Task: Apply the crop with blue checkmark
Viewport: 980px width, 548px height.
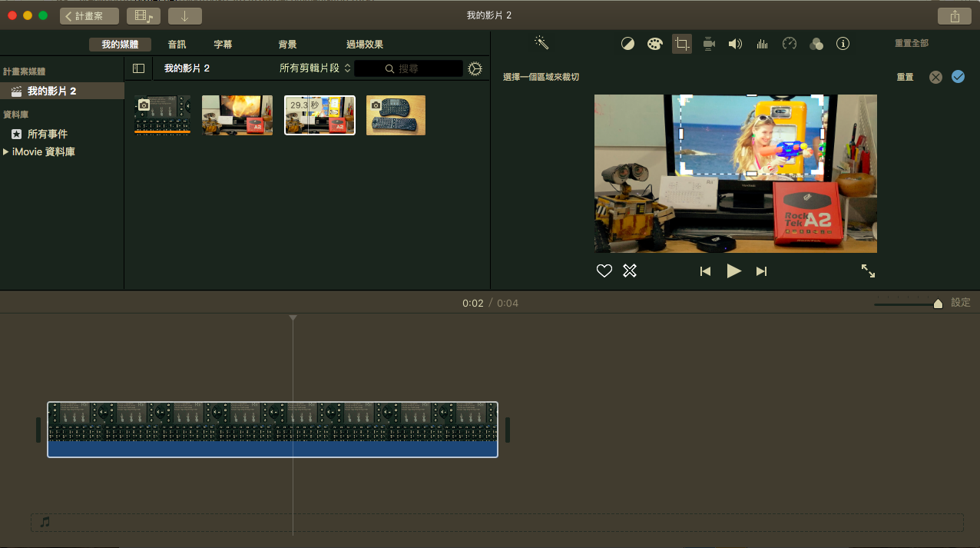Action: (x=958, y=77)
